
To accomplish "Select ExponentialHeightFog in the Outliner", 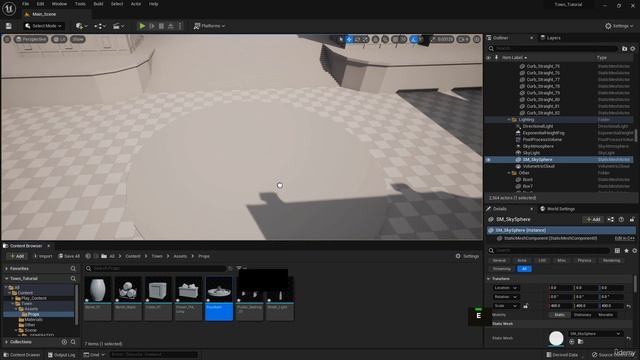I will (543, 133).
